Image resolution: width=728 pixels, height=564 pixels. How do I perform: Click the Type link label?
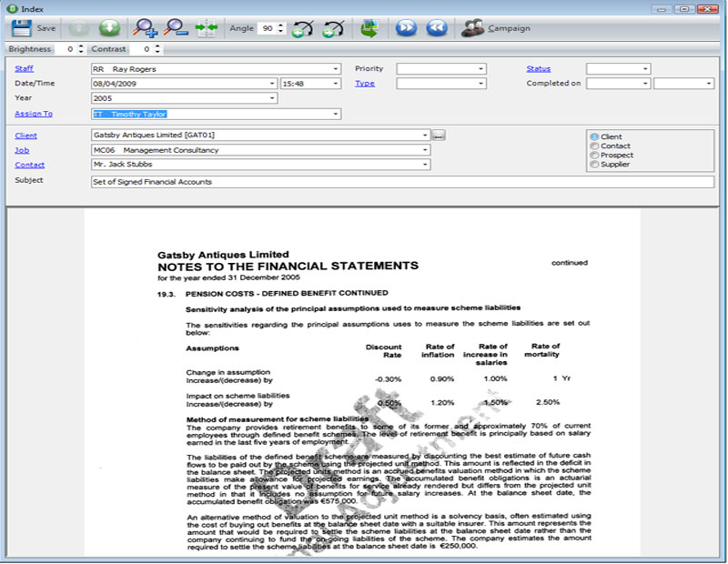(365, 84)
